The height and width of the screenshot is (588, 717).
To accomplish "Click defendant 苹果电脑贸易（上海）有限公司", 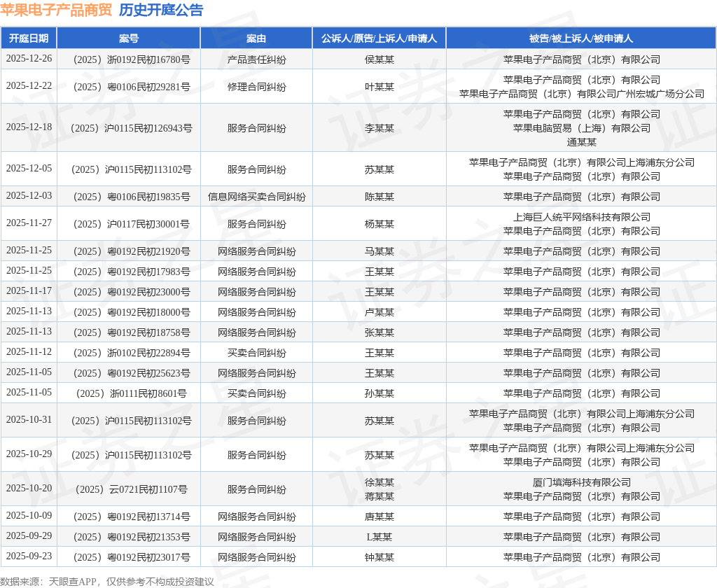I will point(582,128).
